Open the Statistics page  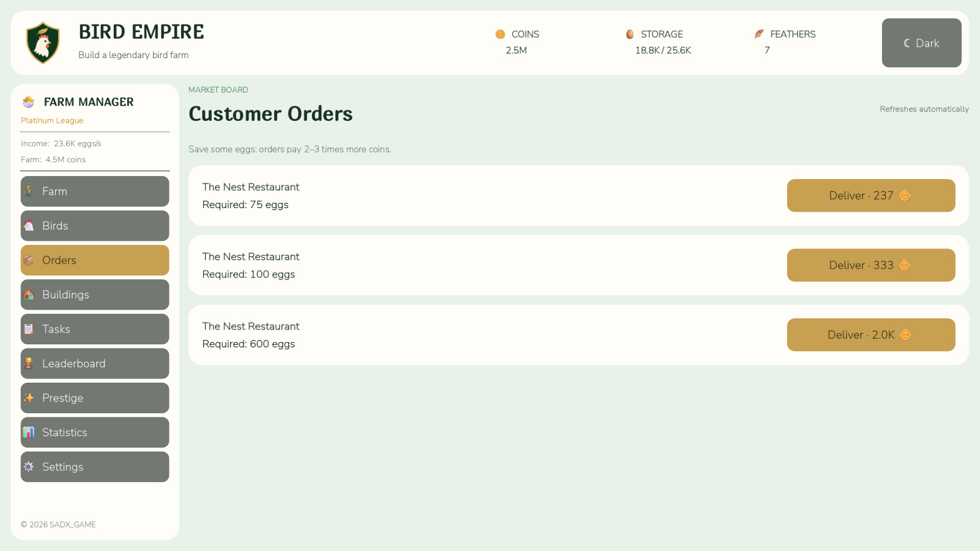95,432
